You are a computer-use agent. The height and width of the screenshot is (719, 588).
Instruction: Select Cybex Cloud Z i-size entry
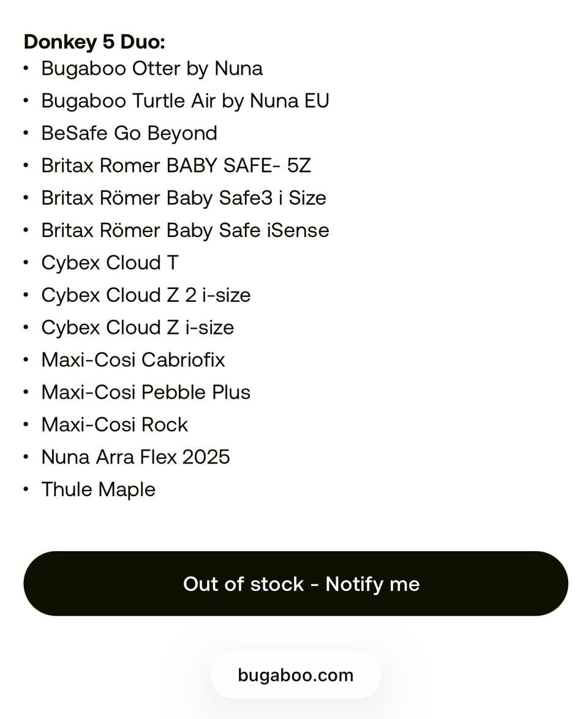click(138, 328)
